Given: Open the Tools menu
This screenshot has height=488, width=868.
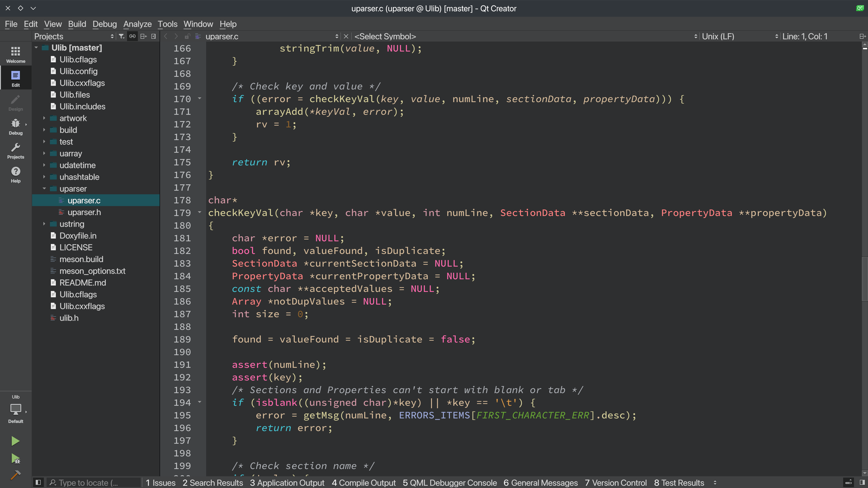Looking at the screenshot, I should (167, 24).
